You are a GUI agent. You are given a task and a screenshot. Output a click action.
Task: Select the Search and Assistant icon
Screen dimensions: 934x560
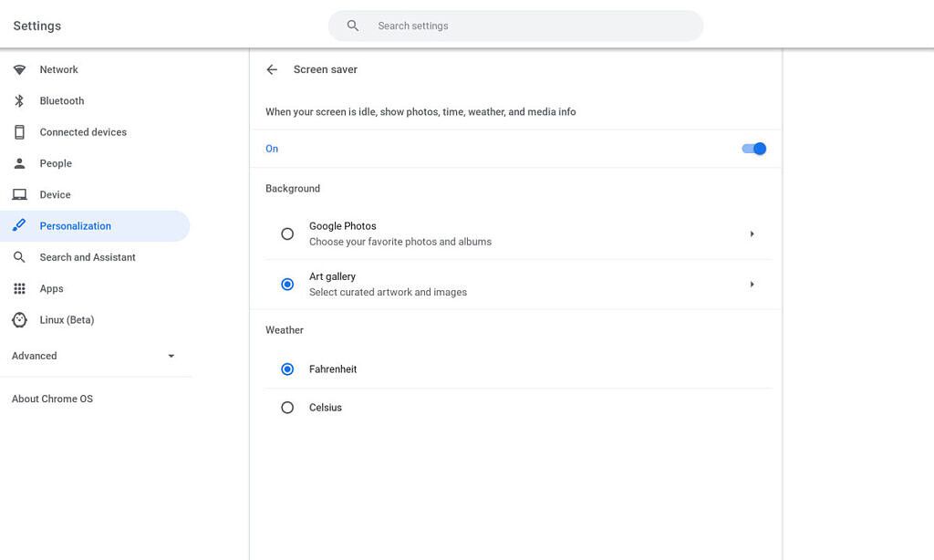[x=19, y=256]
